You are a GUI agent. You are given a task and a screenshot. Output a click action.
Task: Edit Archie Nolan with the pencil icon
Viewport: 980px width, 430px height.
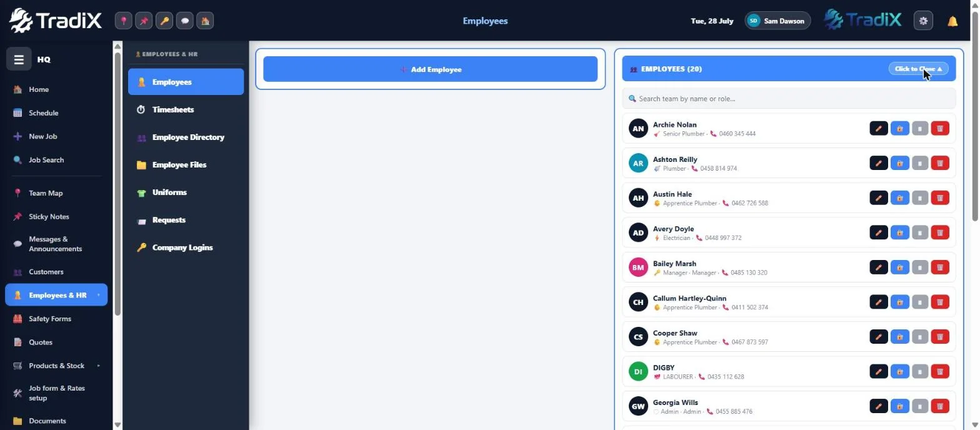(x=878, y=129)
